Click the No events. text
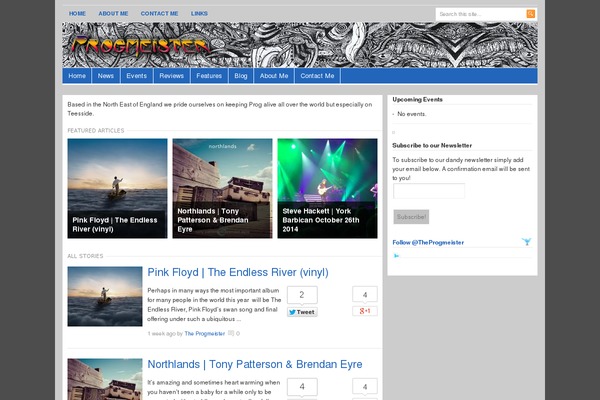The height and width of the screenshot is (400, 600). click(x=411, y=114)
